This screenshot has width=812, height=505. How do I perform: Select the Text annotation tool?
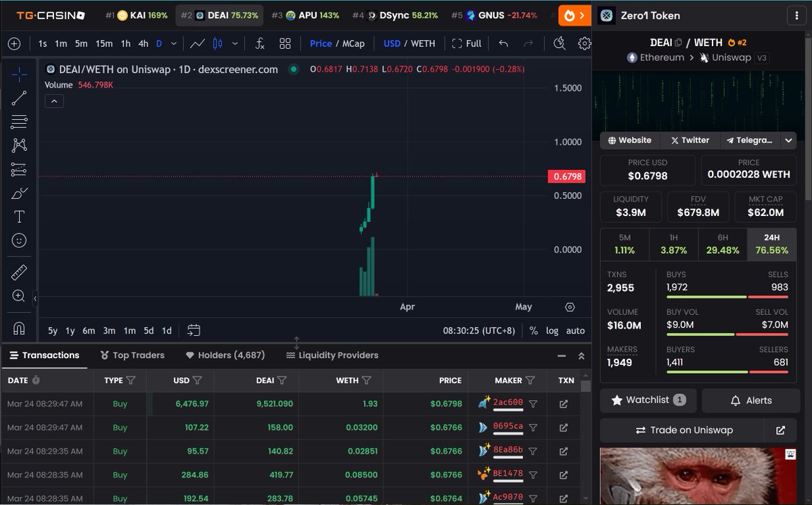[19, 217]
